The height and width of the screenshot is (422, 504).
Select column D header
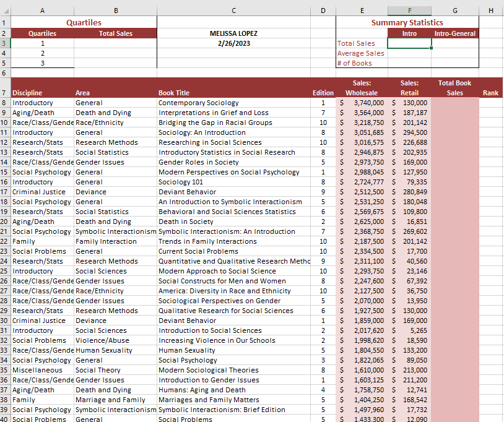coord(323,11)
